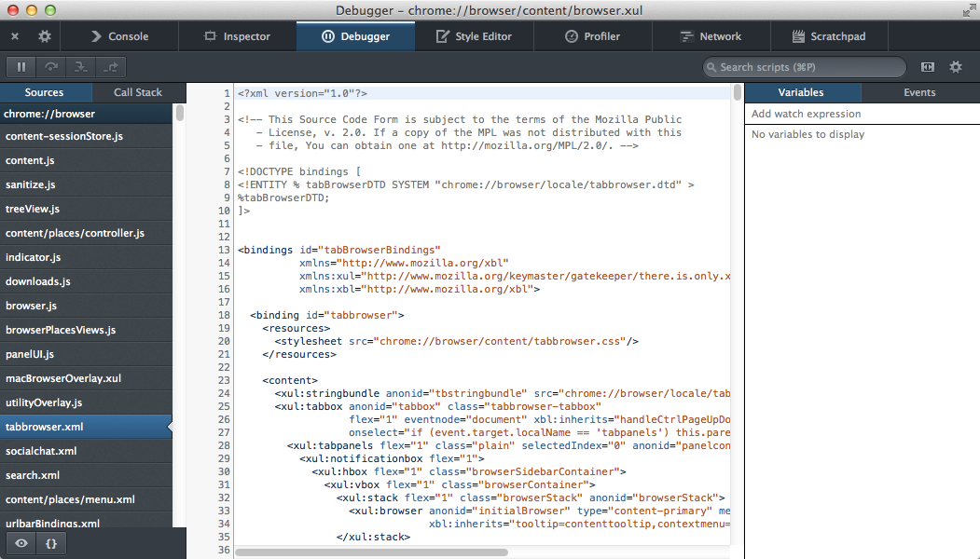
Task: Open sanitize.js source file
Action: 86,184
